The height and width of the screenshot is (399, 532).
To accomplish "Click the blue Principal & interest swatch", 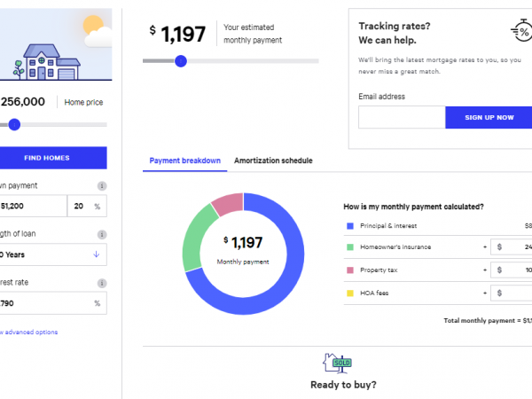I will pos(350,227).
